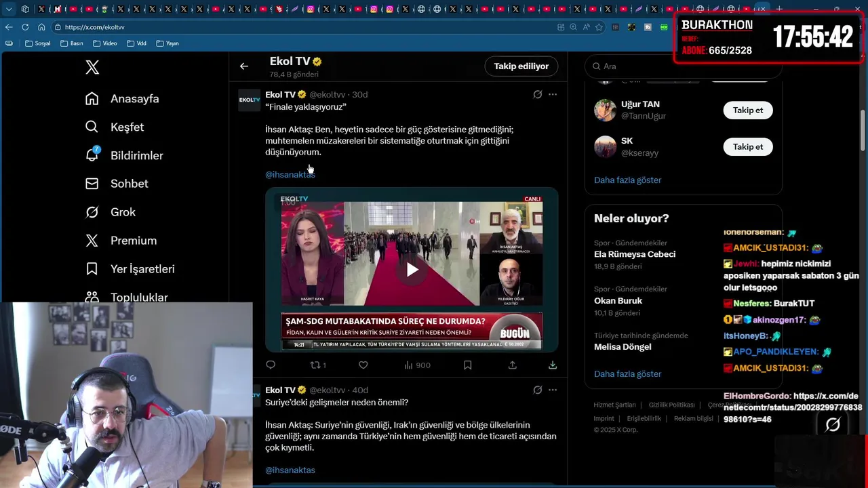Click browser back arrow
Screen dimensions: 868x488
[9, 27]
